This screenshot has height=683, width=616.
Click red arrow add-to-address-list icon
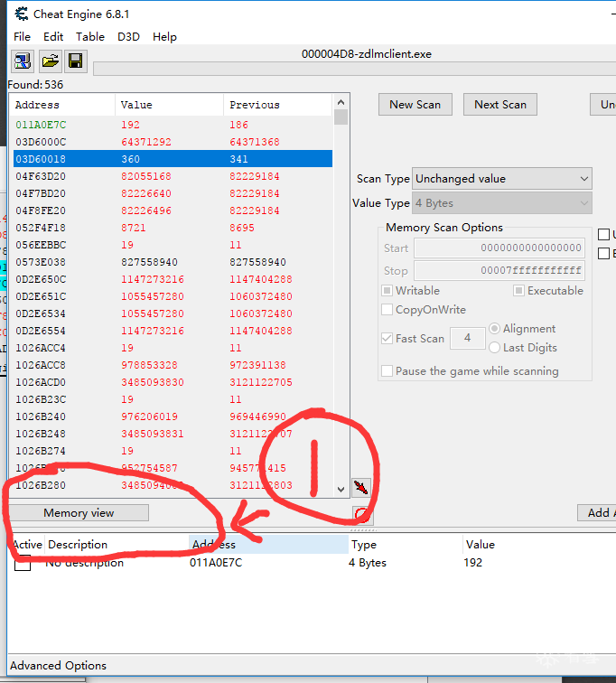(361, 487)
